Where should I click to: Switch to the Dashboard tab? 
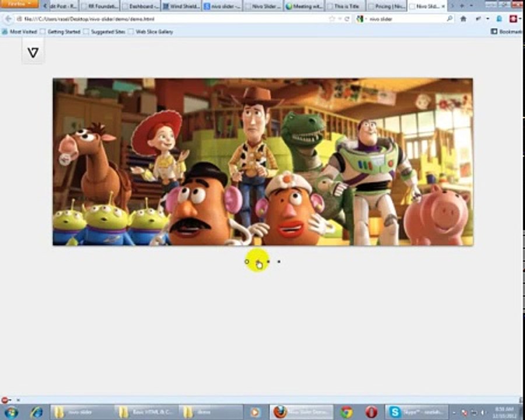141,6
